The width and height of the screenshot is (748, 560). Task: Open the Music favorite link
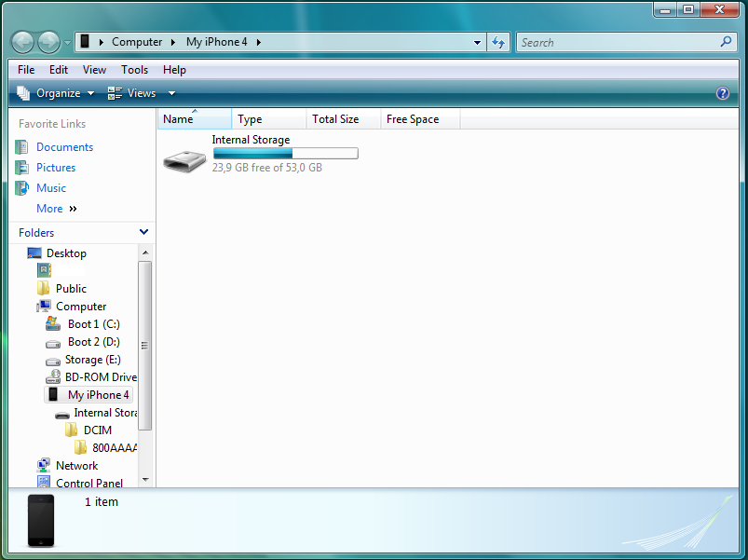point(51,188)
